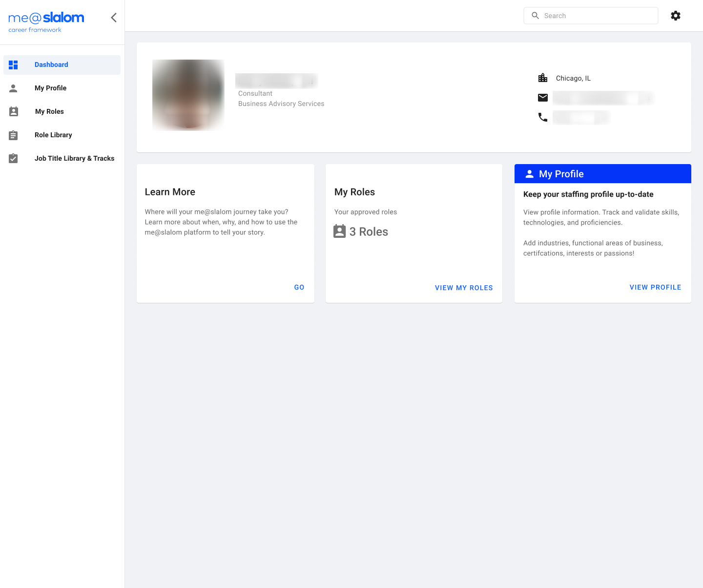The height and width of the screenshot is (588, 703).
Task: Click the search magnifier icon
Action: tap(536, 16)
